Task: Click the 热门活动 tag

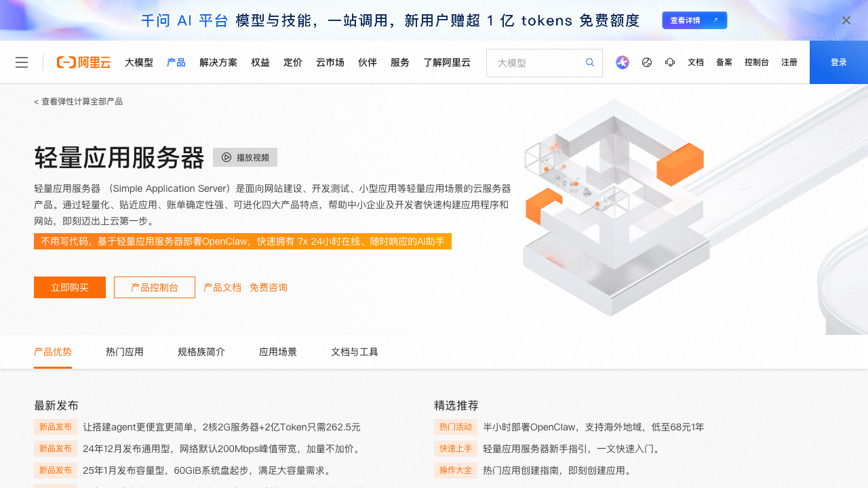Action: click(456, 427)
